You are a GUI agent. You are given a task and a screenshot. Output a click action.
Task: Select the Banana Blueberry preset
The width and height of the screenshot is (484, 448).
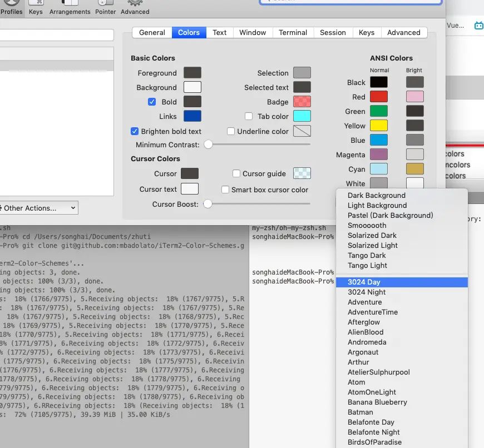[x=402, y=402]
